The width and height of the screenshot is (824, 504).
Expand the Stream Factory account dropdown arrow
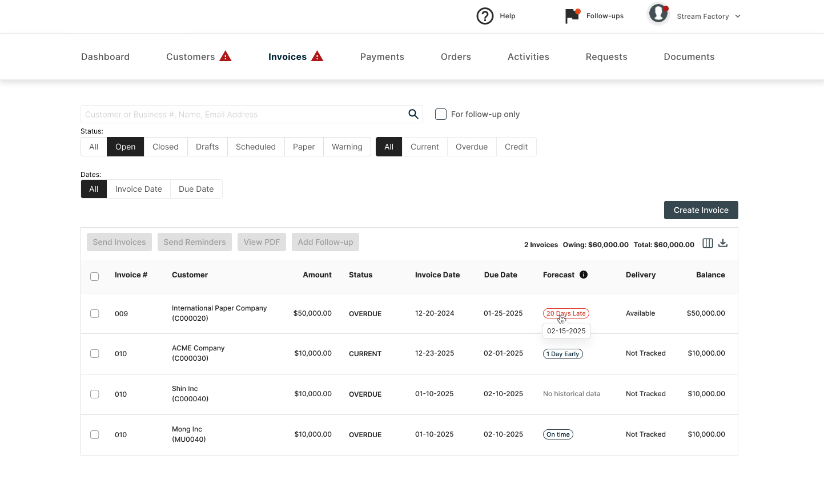738,17
